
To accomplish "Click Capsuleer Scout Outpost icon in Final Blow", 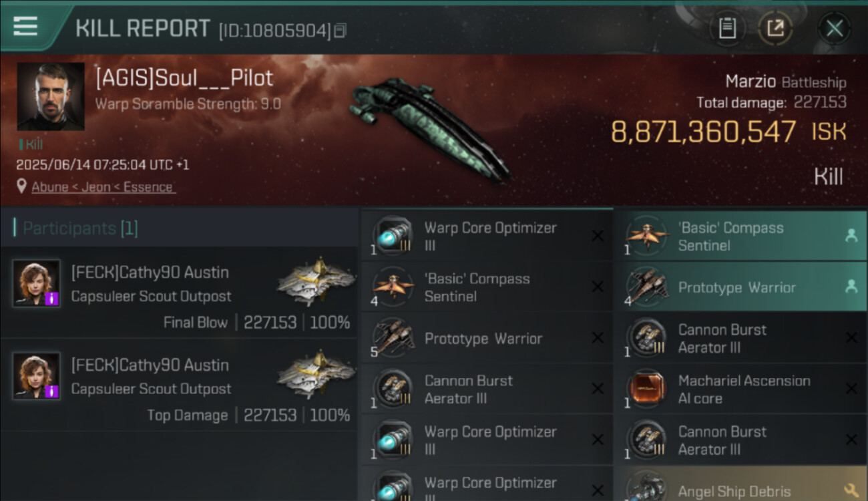I will pos(316,281).
